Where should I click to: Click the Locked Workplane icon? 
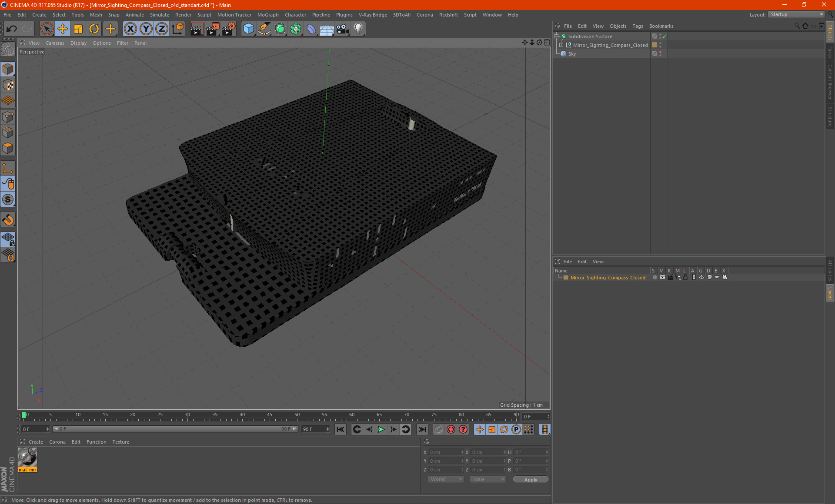[8, 239]
